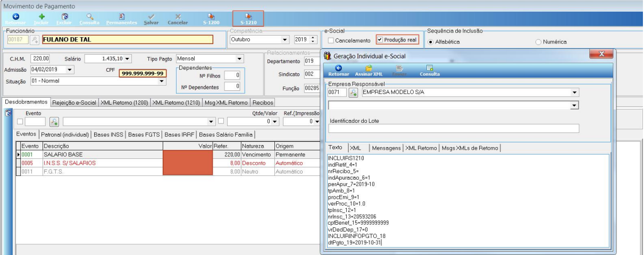Open the Tipo Pagto Mensal dropdown
This screenshot has width=644, height=255.
tap(239, 58)
